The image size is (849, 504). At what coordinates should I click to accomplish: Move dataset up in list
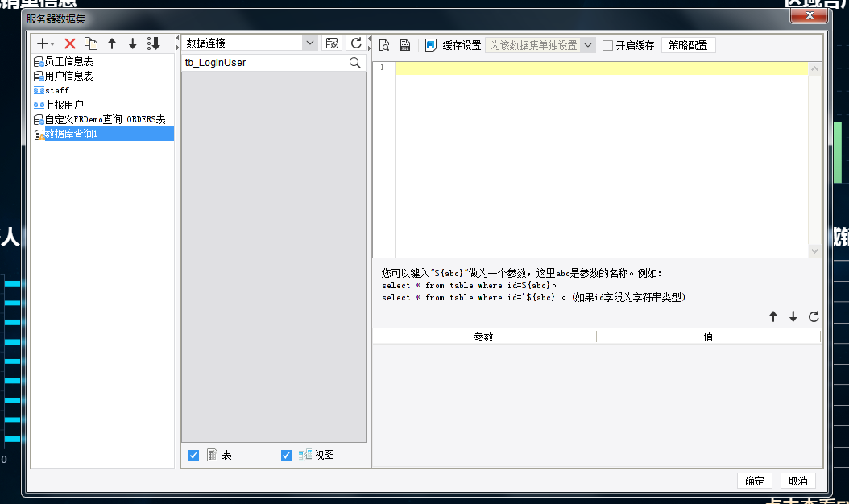coord(112,43)
